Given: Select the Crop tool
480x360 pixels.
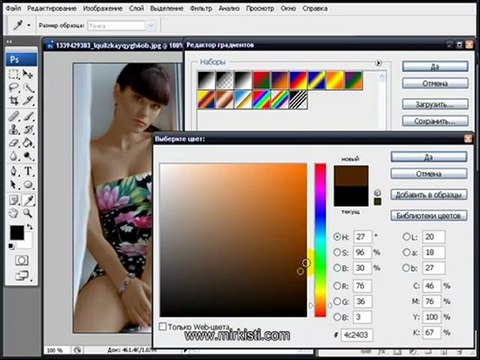Looking at the screenshot, I should [14, 101].
